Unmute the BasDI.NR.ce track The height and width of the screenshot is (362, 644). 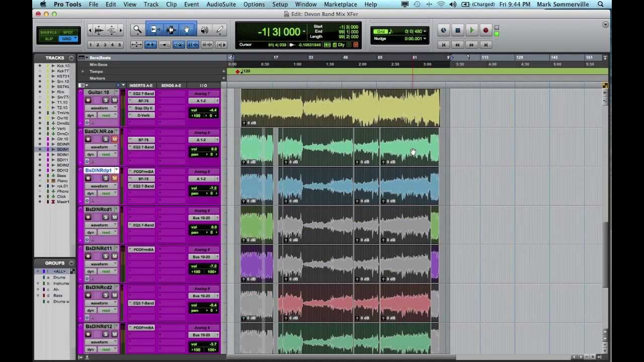coord(114,139)
